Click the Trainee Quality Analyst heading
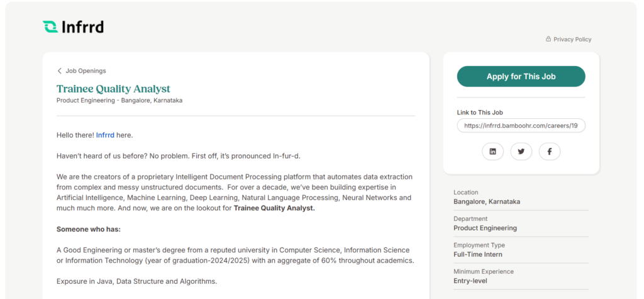The image size is (644, 299). [x=113, y=89]
